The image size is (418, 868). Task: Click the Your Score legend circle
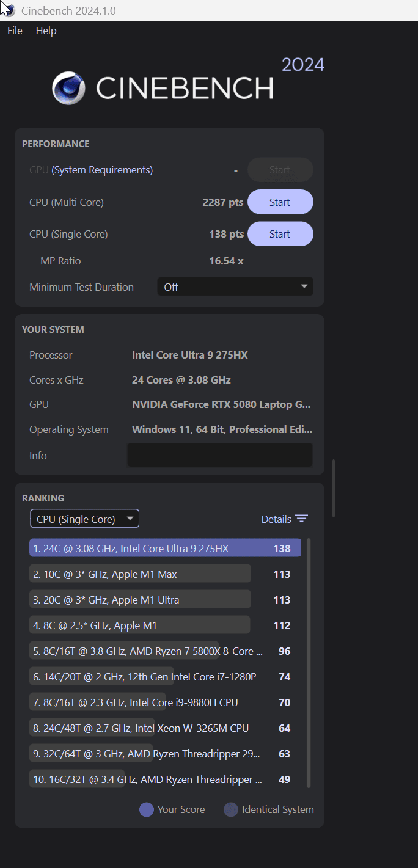(147, 809)
